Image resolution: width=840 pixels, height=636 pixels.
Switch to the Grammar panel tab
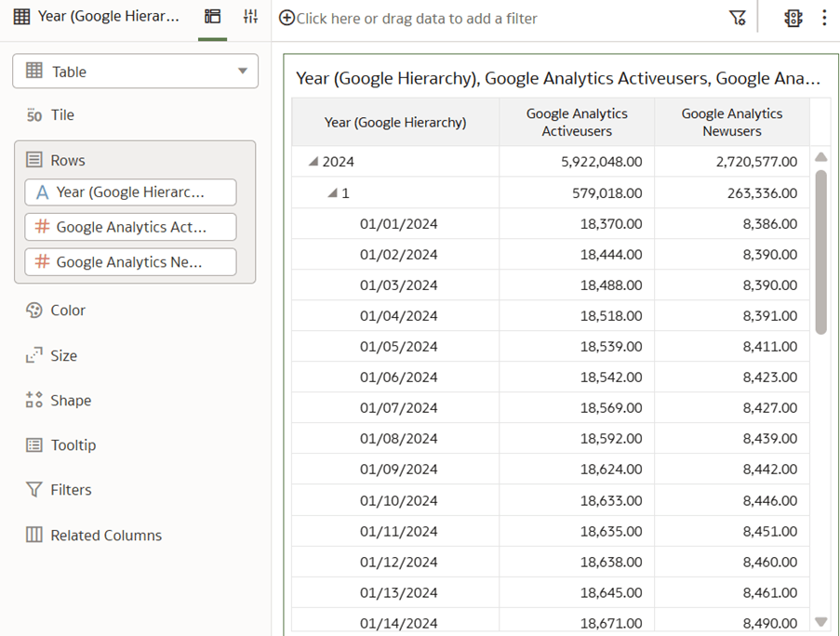(212, 16)
